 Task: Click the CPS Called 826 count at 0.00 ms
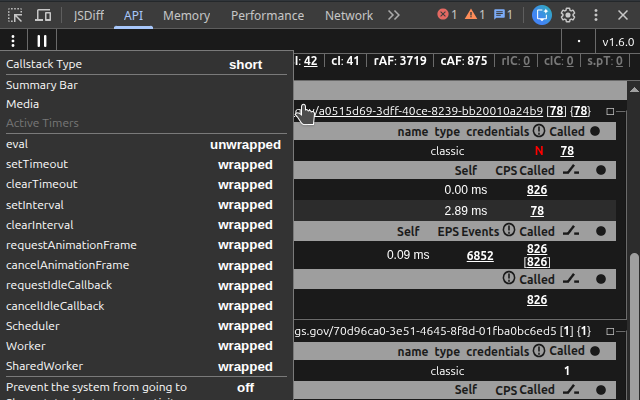coord(537,190)
